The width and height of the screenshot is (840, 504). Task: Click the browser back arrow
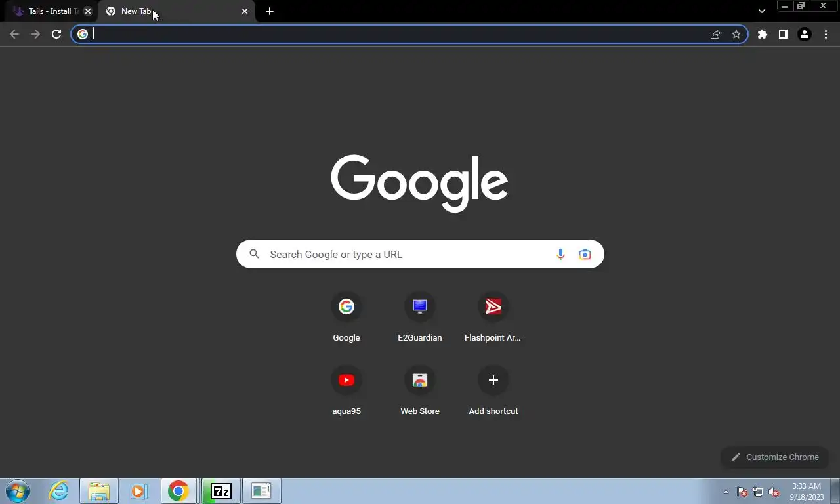14,34
